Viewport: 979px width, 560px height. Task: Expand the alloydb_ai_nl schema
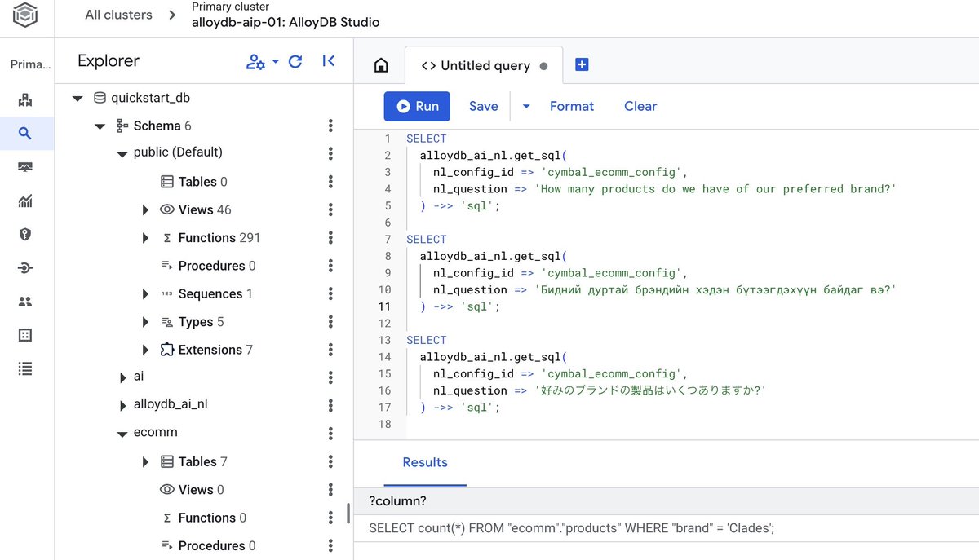pos(123,406)
